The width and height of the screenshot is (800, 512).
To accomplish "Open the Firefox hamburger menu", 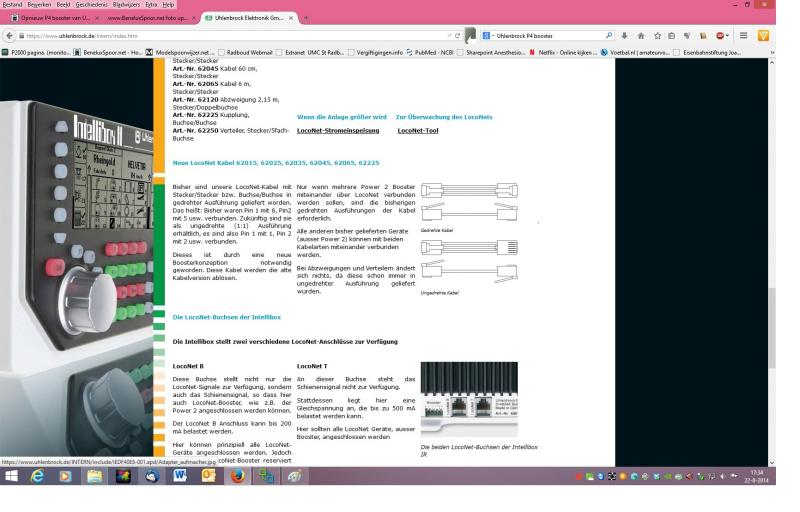I will [743, 36].
